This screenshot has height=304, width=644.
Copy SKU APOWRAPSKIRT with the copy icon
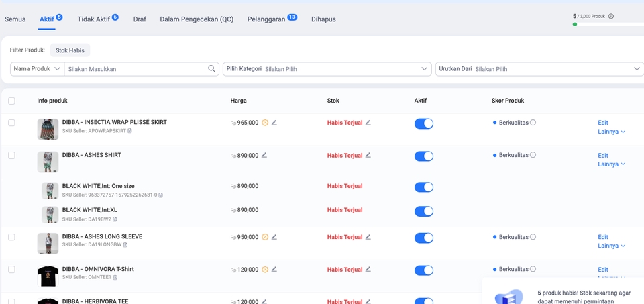(x=129, y=131)
